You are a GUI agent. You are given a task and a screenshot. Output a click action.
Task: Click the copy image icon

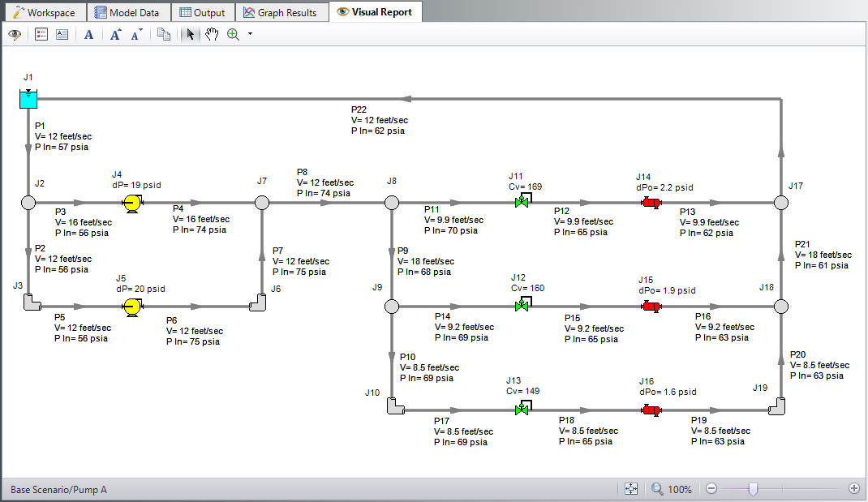point(163,35)
